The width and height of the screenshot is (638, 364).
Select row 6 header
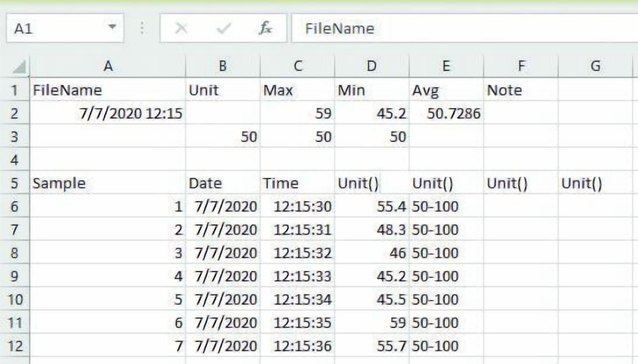coord(15,206)
